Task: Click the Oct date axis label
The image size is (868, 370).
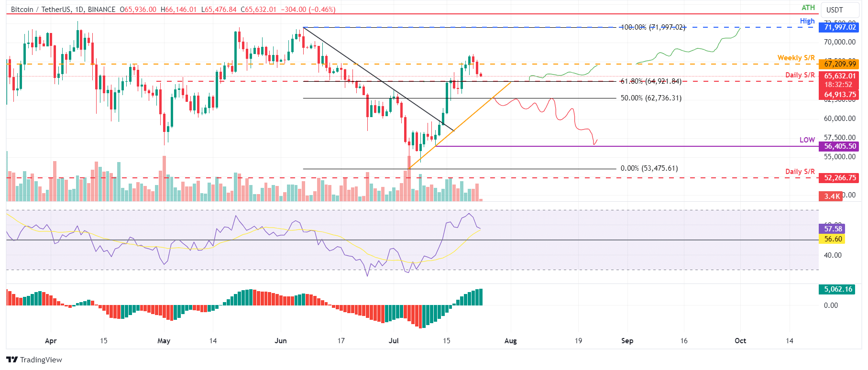Action: [x=740, y=341]
